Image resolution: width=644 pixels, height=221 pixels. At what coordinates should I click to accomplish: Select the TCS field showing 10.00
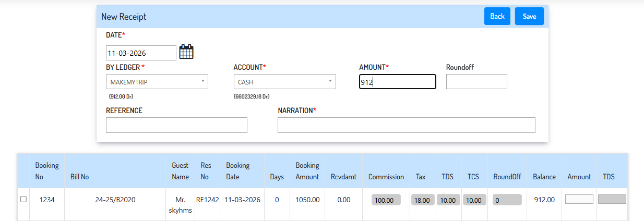473,200
